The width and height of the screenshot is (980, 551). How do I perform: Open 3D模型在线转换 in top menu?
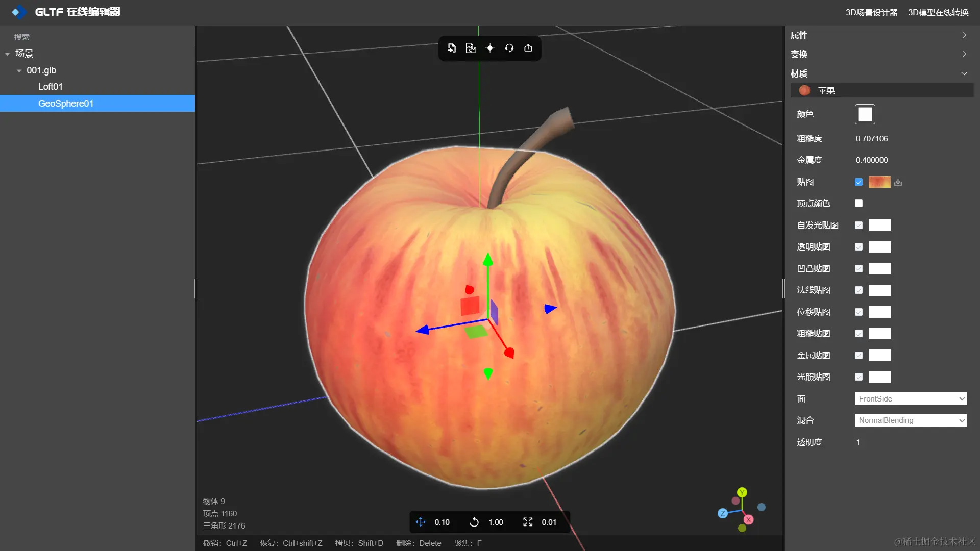pyautogui.click(x=938, y=12)
